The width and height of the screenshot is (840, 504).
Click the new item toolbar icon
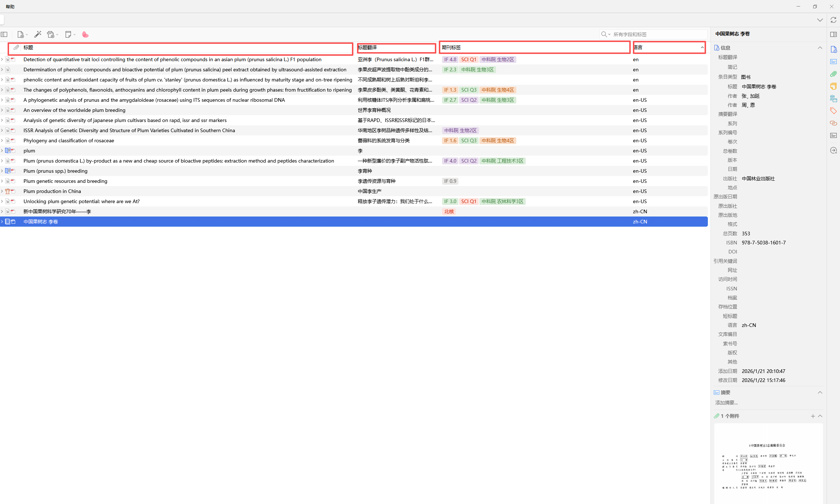pyautogui.click(x=21, y=34)
